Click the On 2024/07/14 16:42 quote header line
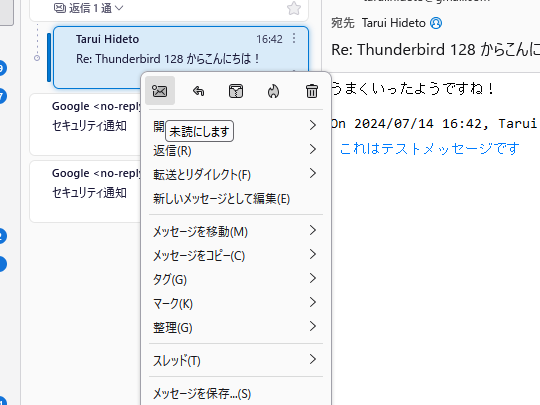 click(x=435, y=123)
